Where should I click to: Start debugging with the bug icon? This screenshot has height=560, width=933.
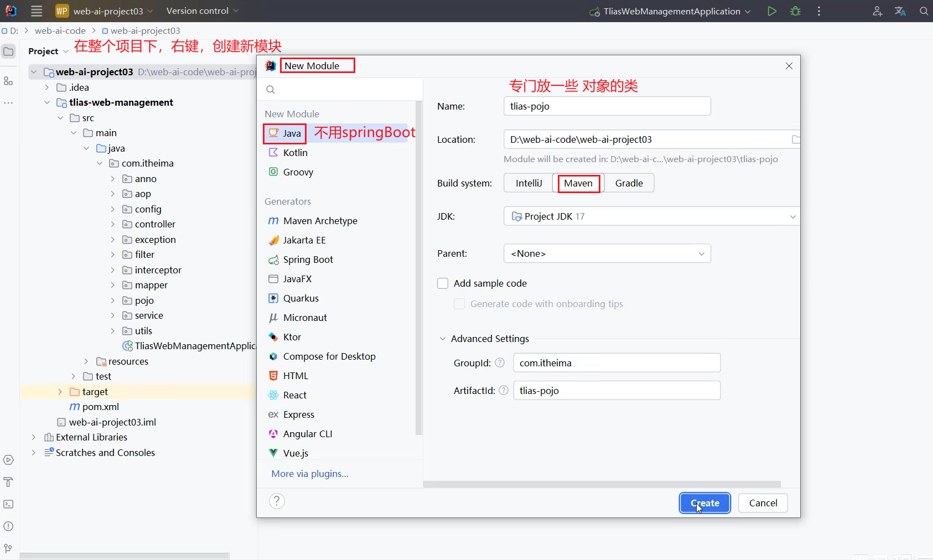(x=796, y=11)
